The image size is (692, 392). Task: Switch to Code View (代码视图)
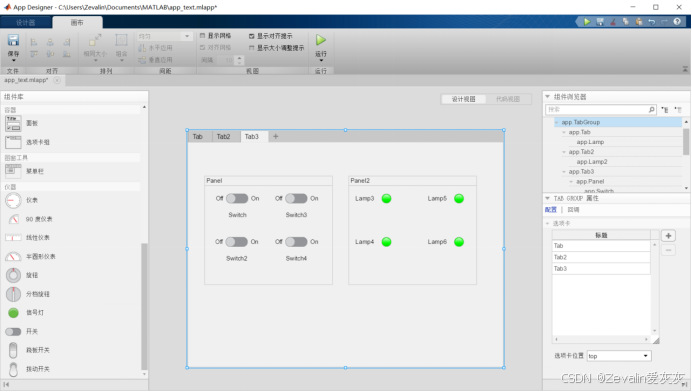click(508, 99)
